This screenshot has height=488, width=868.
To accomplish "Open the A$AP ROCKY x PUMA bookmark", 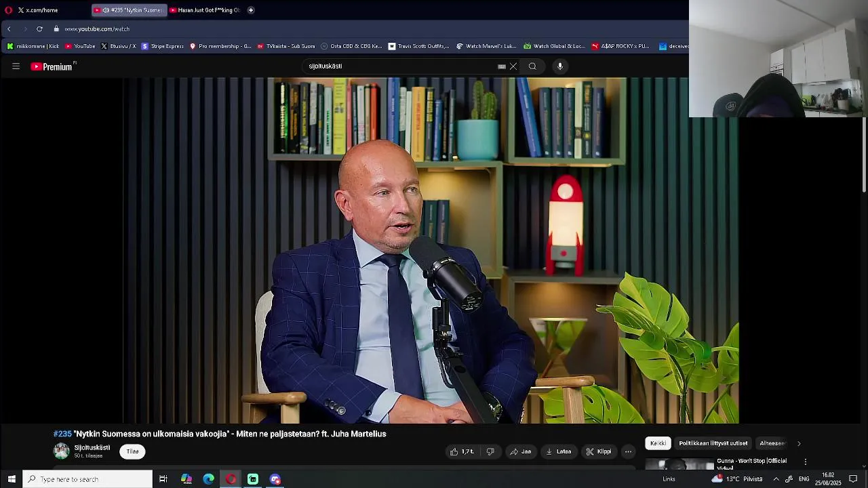I will 620,46.
